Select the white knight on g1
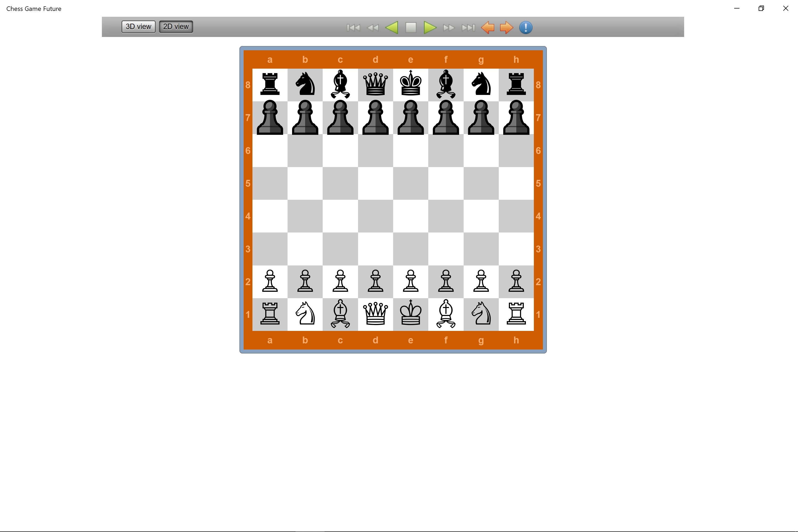The width and height of the screenshot is (798, 532). pyautogui.click(x=481, y=314)
